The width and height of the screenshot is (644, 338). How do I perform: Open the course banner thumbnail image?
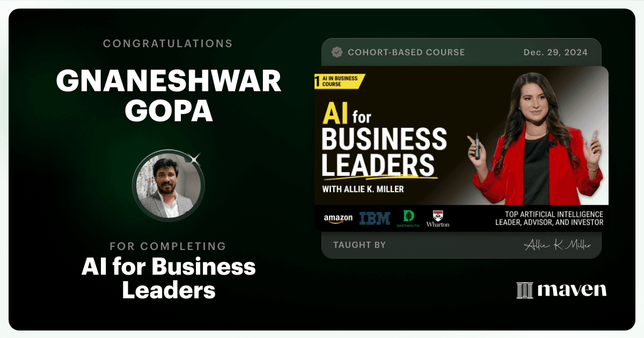click(461, 149)
